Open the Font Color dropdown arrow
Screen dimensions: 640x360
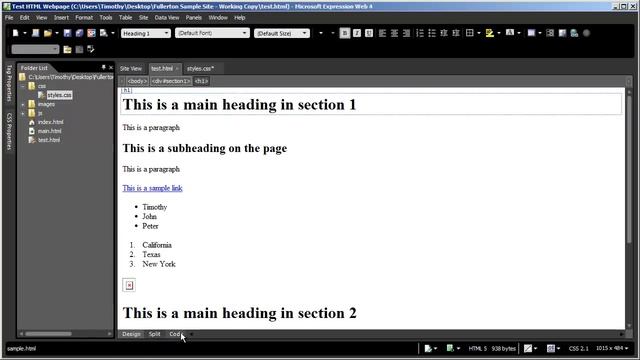[x=519, y=33]
